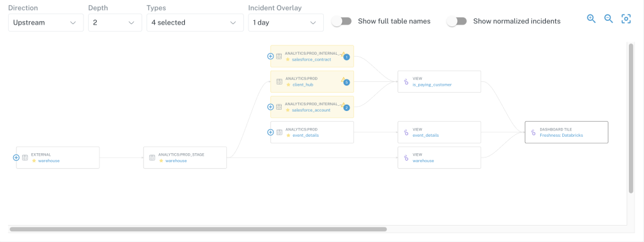The height and width of the screenshot is (242, 644).
Task: Expand upstream of salesforce_contract node
Action: coord(270,56)
